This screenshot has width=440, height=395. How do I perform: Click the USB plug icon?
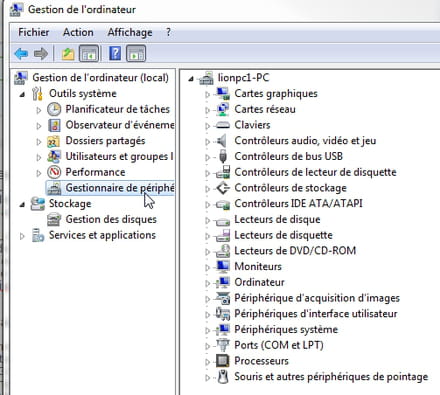[x=223, y=156]
